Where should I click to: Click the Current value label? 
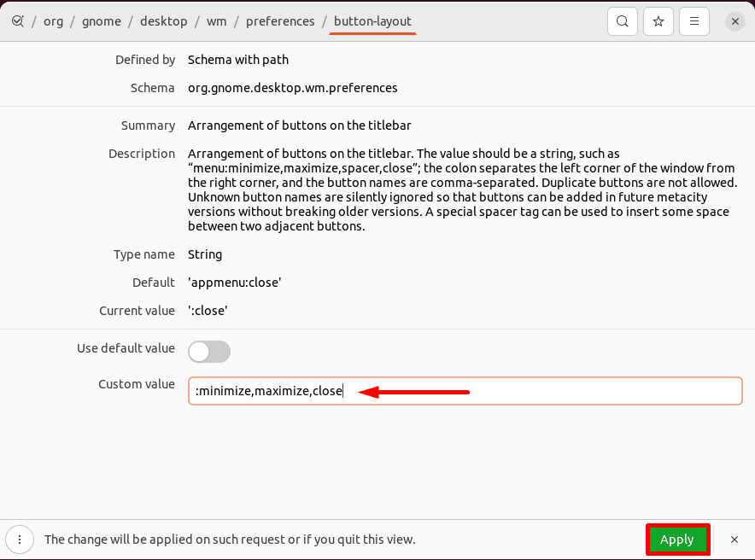pyautogui.click(x=137, y=311)
